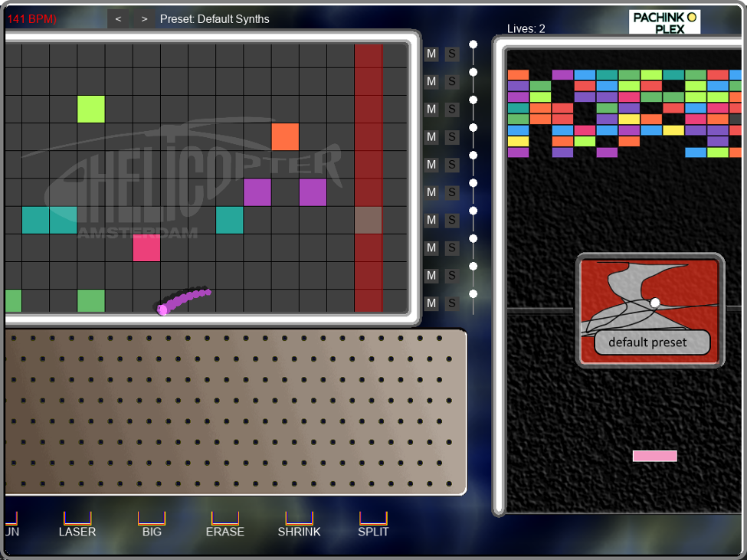Mute the top sequencer row with M
Image resolution: width=747 pixels, height=560 pixels.
(431, 54)
